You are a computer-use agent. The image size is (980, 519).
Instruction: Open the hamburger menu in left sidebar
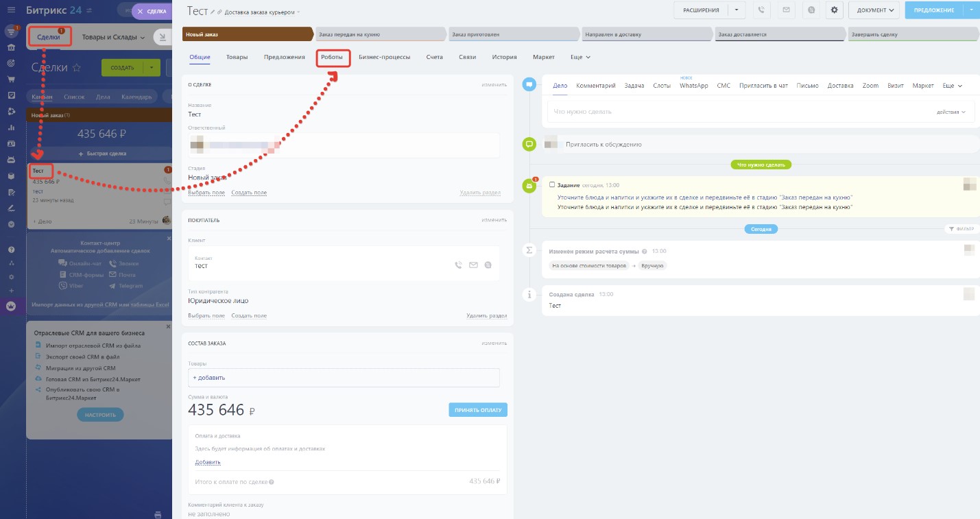coord(11,10)
